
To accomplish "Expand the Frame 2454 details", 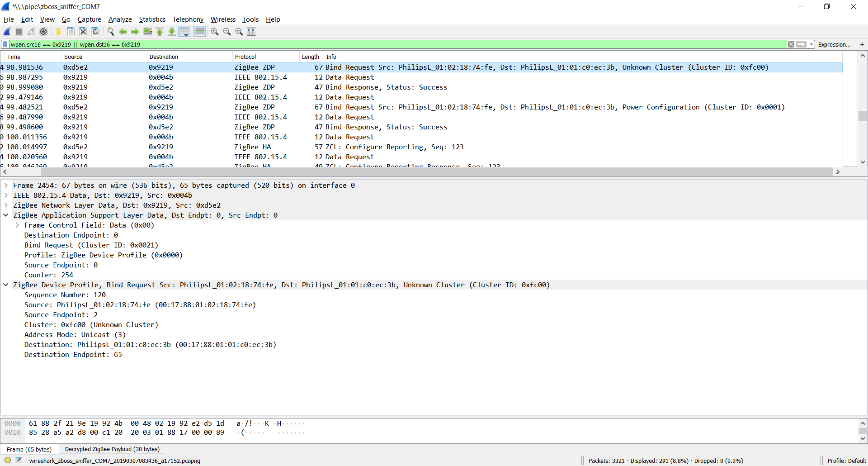I will pyautogui.click(x=6, y=185).
